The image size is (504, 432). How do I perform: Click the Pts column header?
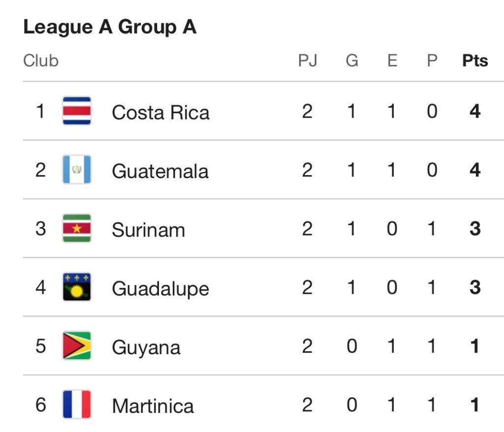click(475, 61)
